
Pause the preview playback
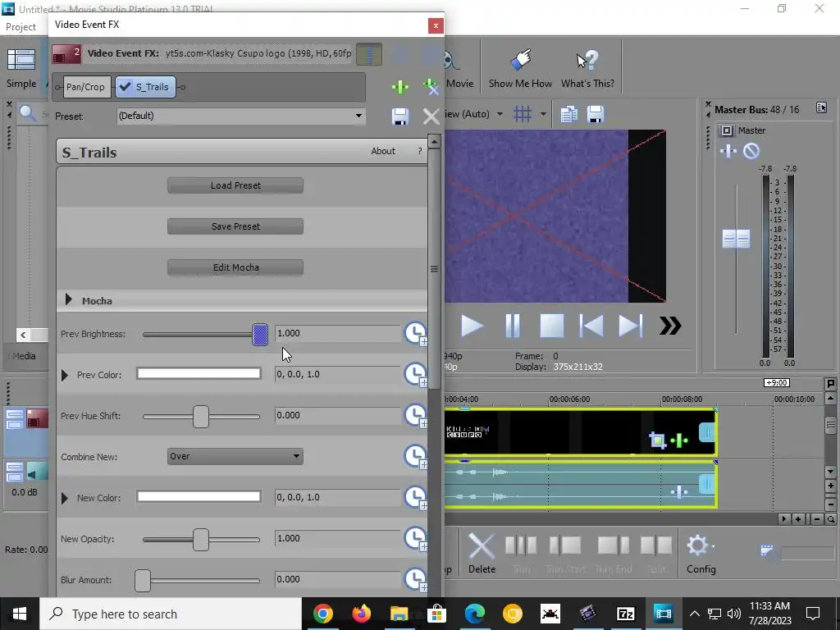pyautogui.click(x=513, y=326)
